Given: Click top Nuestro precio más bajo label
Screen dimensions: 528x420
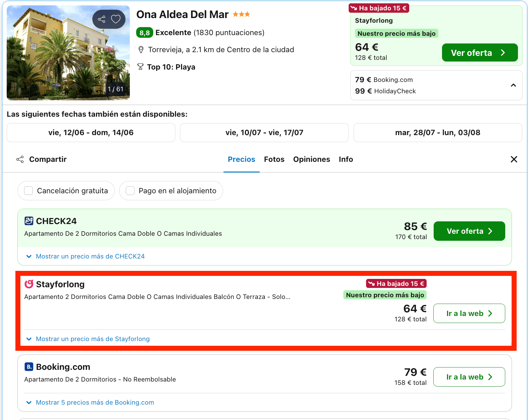Looking at the screenshot, I should pyautogui.click(x=397, y=33).
